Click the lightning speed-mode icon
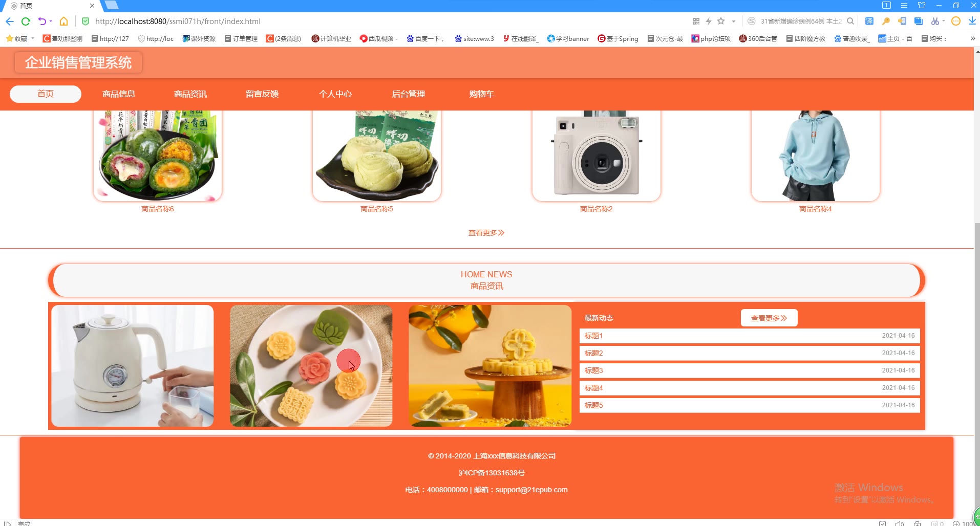Image resolution: width=980 pixels, height=526 pixels. 709,21
